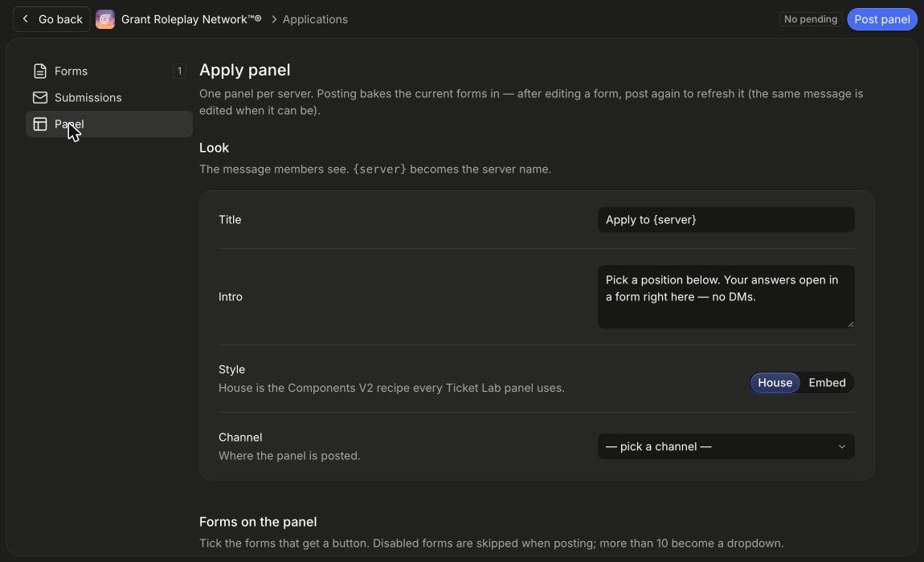Image resolution: width=924 pixels, height=562 pixels.
Task: Click the Applications breadcrumb
Action: click(x=315, y=19)
